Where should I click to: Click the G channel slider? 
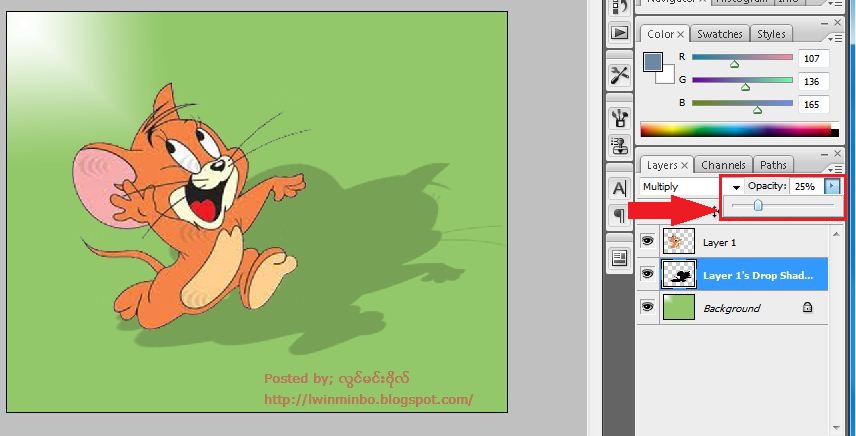click(742, 80)
